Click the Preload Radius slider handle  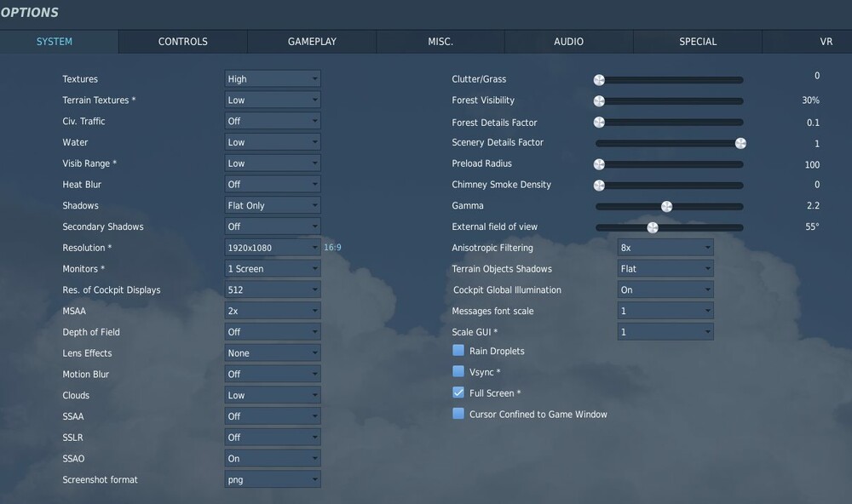(x=599, y=164)
